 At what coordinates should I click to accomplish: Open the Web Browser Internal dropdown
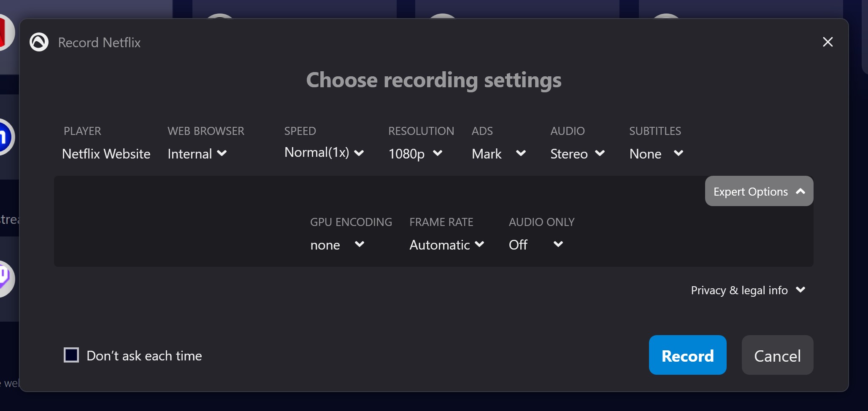tap(197, 154)
